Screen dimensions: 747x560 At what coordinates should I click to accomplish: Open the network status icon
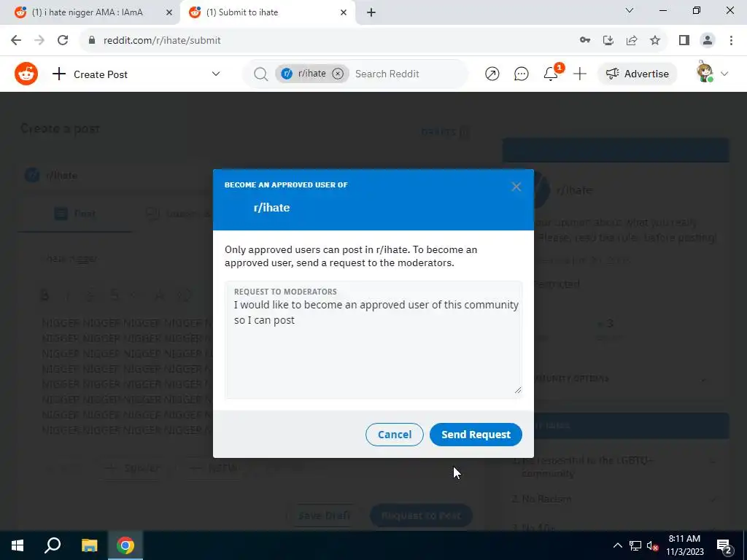(635, 545)
